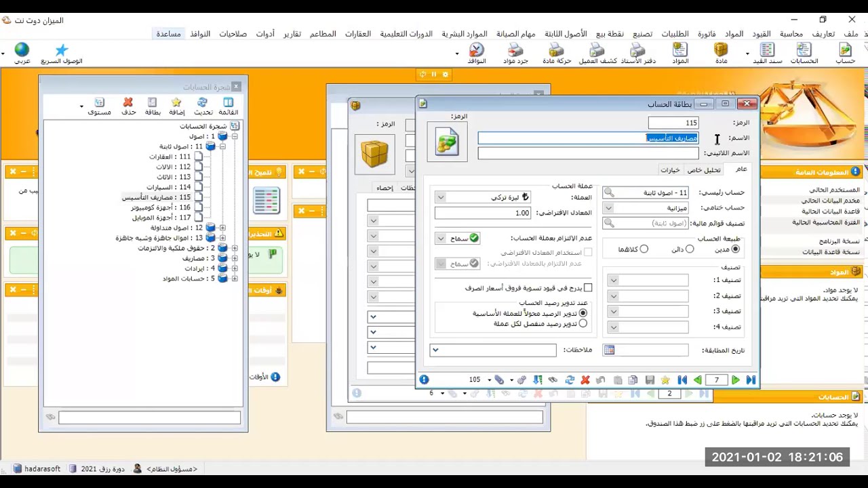Open دفتر الأستاذ (ledger) toolbar icon
The image size is (868, 488).
pos(638,54)
